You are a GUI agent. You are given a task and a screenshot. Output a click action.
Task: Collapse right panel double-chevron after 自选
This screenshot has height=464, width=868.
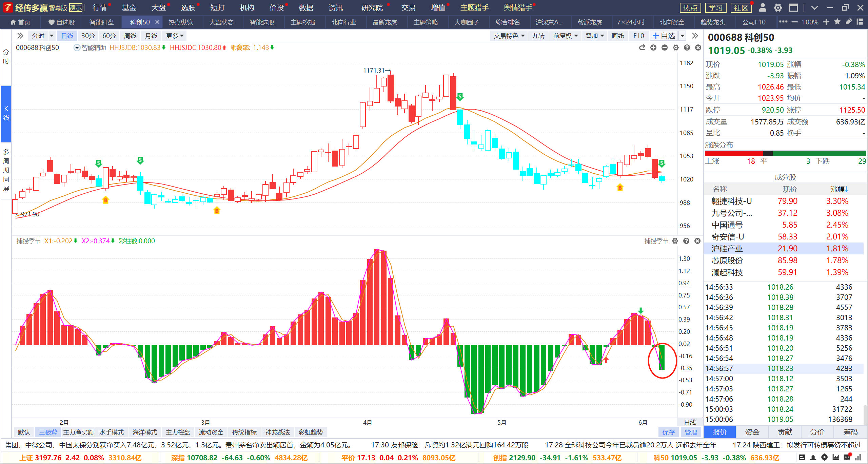pyautogui.click(x=695, y=36)
